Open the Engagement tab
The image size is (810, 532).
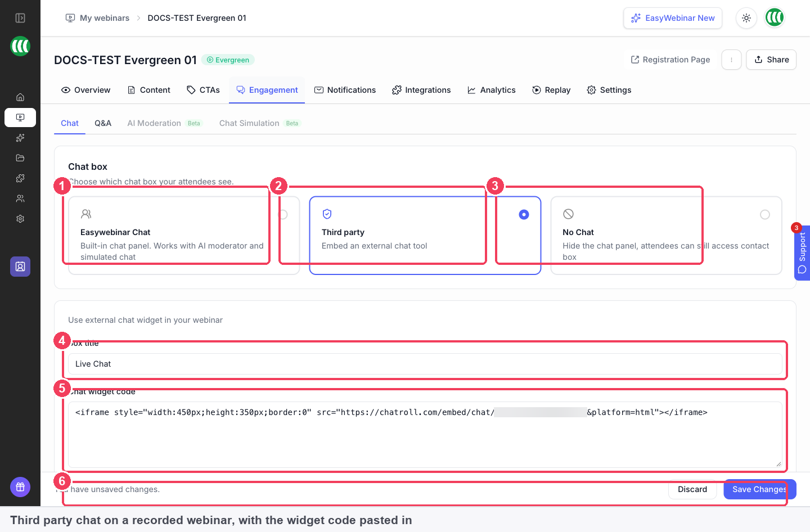[x=267, y=90]
